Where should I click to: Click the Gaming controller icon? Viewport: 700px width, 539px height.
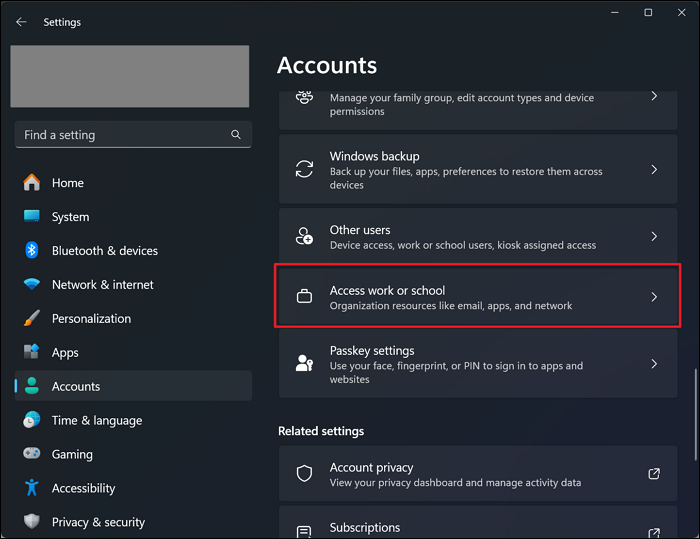[x=32, y=455]
